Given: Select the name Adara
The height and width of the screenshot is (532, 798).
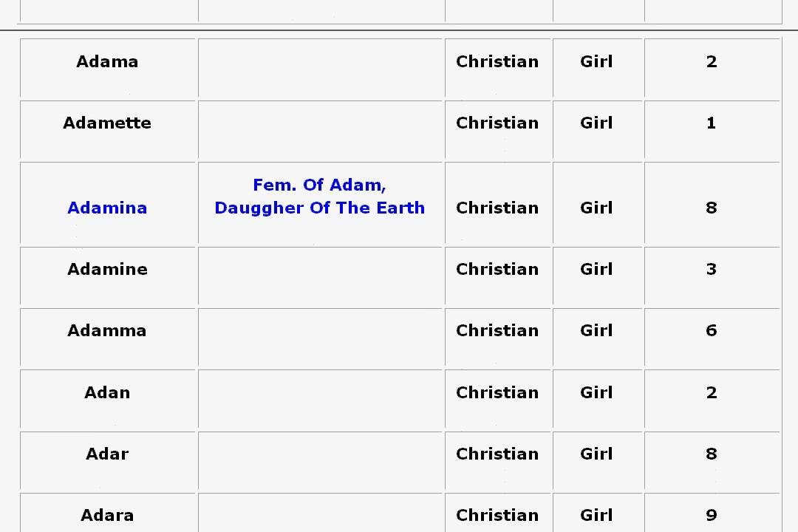Looking at the screenshot, I should (107, 515).
